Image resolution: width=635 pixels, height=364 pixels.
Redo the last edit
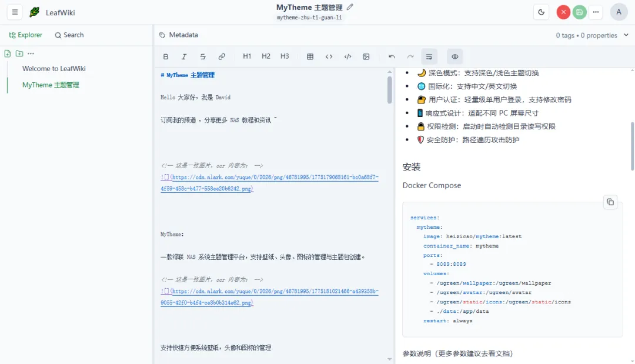pyautogui.click(x=410, y=56)
